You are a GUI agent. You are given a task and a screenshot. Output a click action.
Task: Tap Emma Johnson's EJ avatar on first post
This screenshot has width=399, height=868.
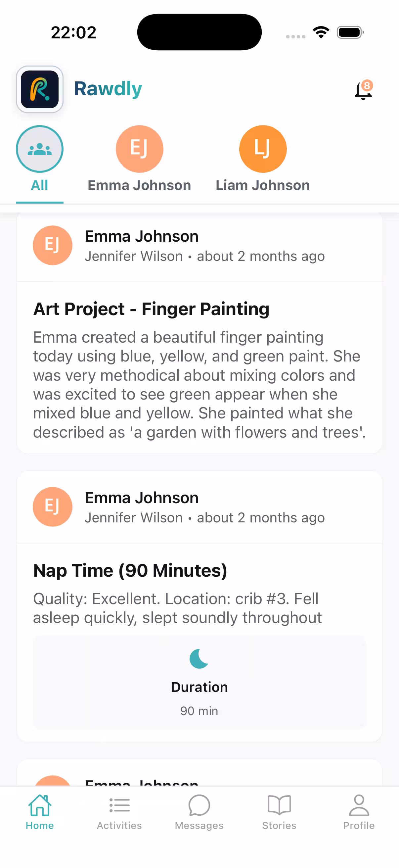53,245
